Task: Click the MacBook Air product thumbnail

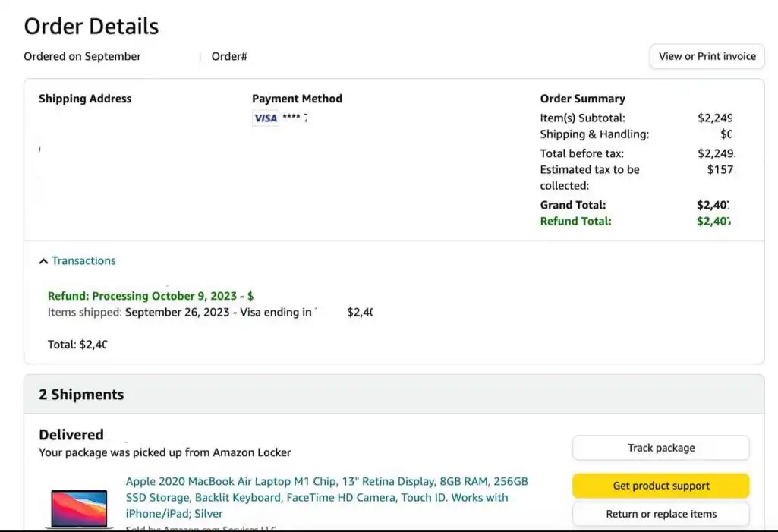Action: pyautogui.click(x=79, y=508)
